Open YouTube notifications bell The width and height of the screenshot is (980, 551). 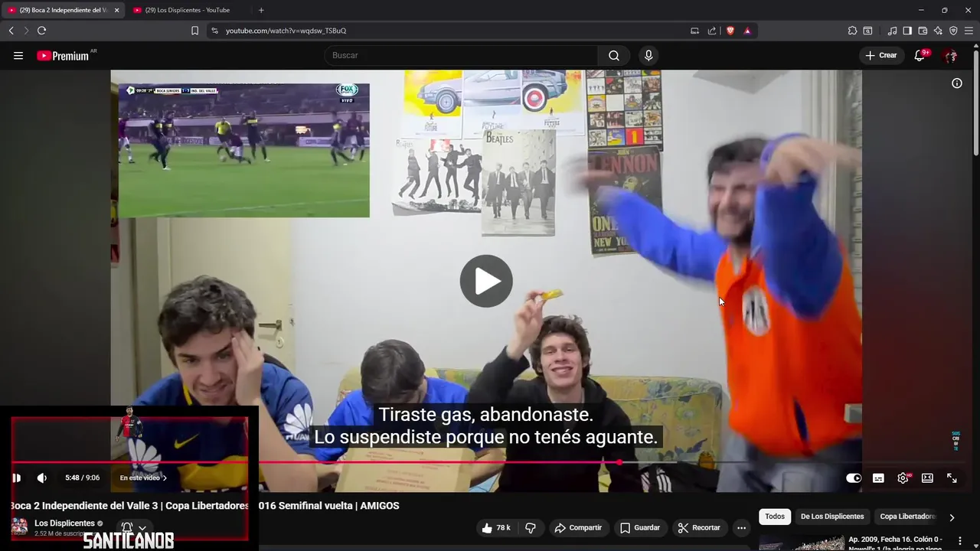click(920, 55)
